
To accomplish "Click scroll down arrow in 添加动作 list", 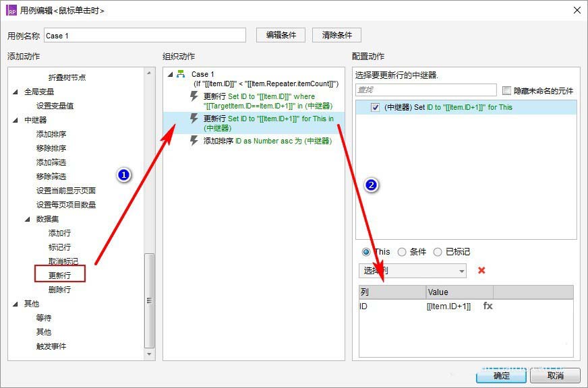I will click(149, 354).
